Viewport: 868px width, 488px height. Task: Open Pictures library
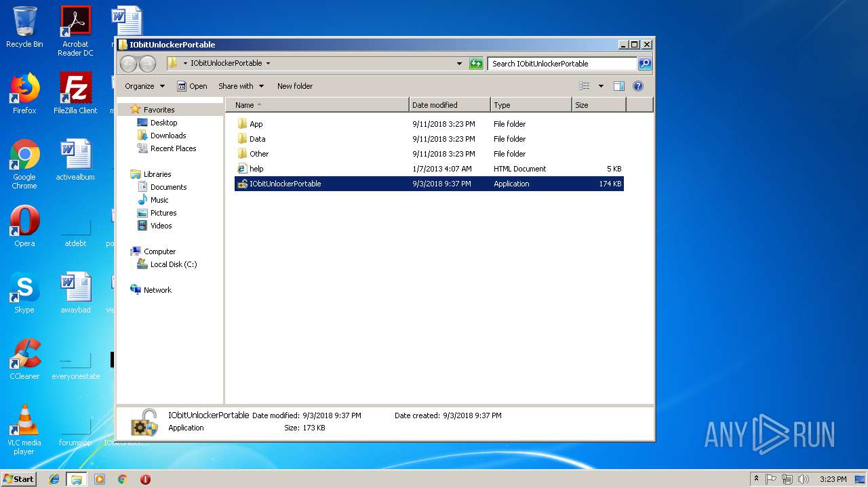tap(163, 213)
